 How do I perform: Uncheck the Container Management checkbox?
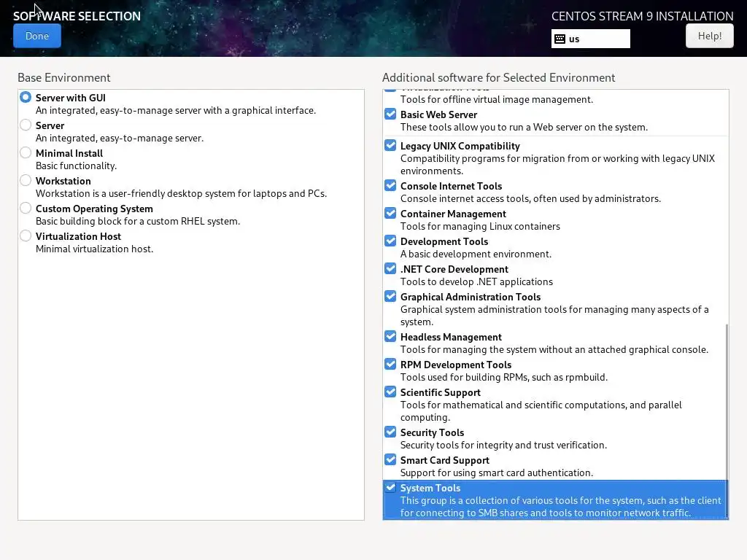(x=391, y=214)
